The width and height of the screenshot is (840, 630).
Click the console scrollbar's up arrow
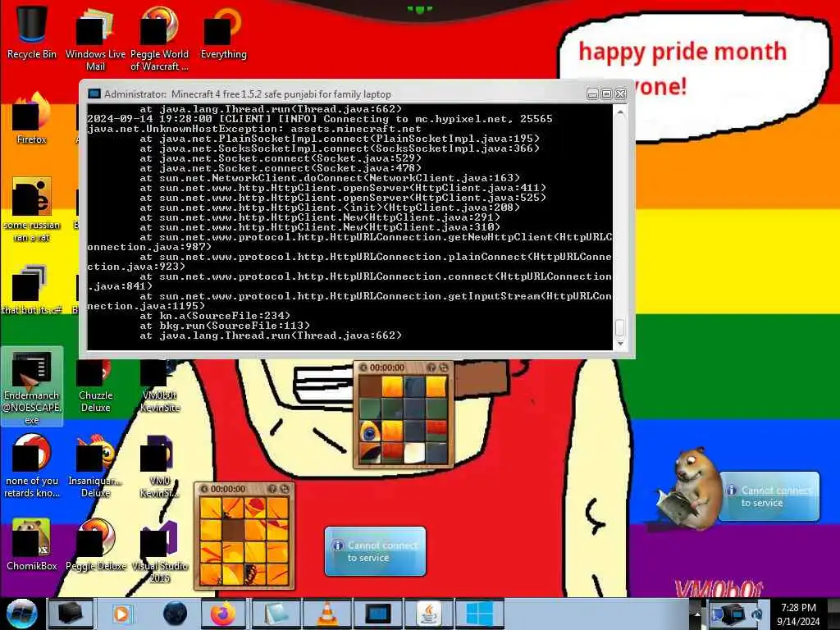tap(620, 112)
